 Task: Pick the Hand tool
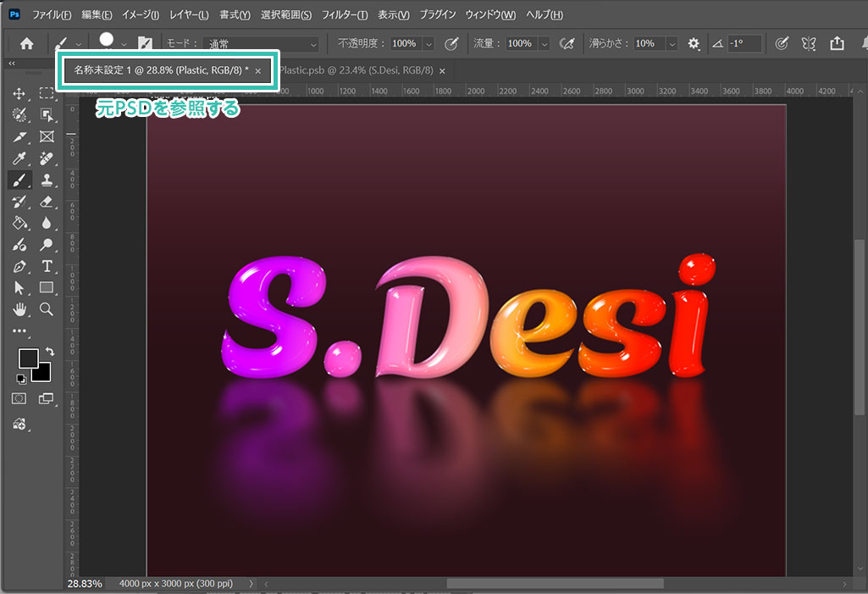pyautogui.click(x=19, y=309)
